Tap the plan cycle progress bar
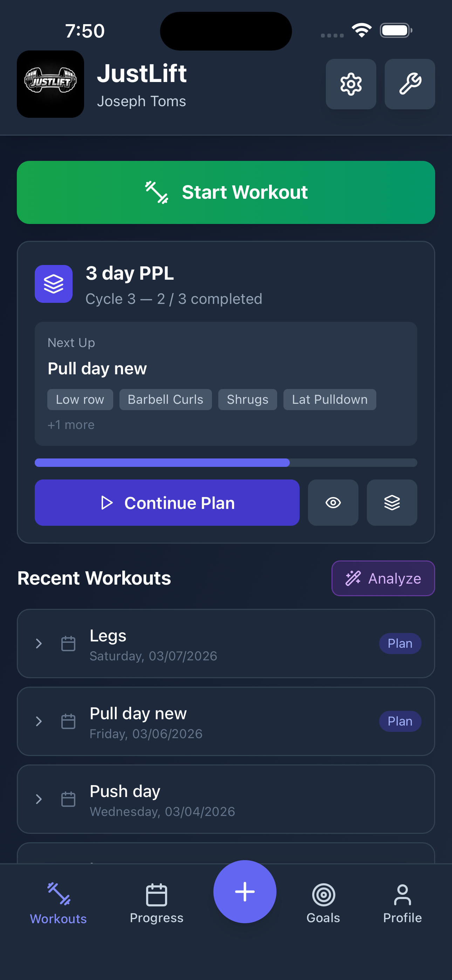Viewport: 452px width, 980px height. (x=226, y=463)
